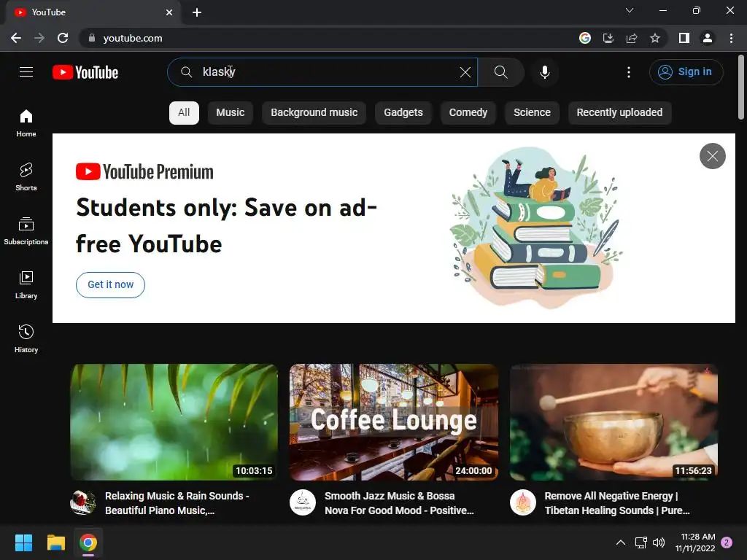Show hidden system tray icons
This screenshot has height=560, width=747.
tap(620, 542)
